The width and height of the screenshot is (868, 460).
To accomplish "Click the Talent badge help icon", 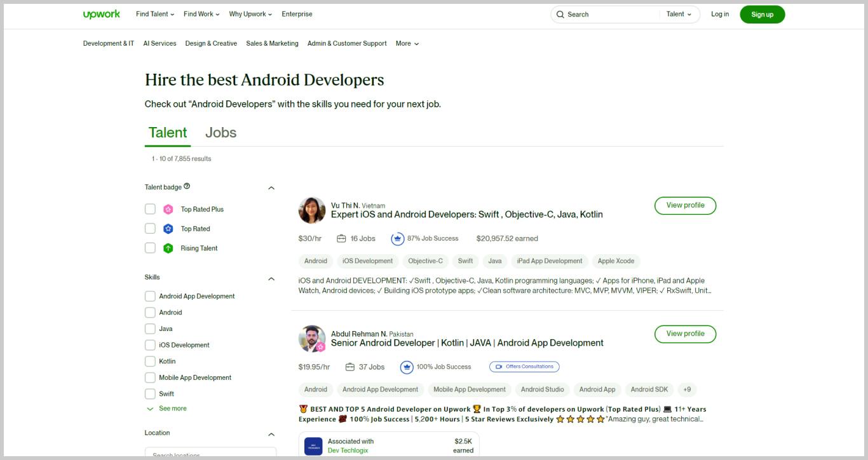I will tap(187, 186).
